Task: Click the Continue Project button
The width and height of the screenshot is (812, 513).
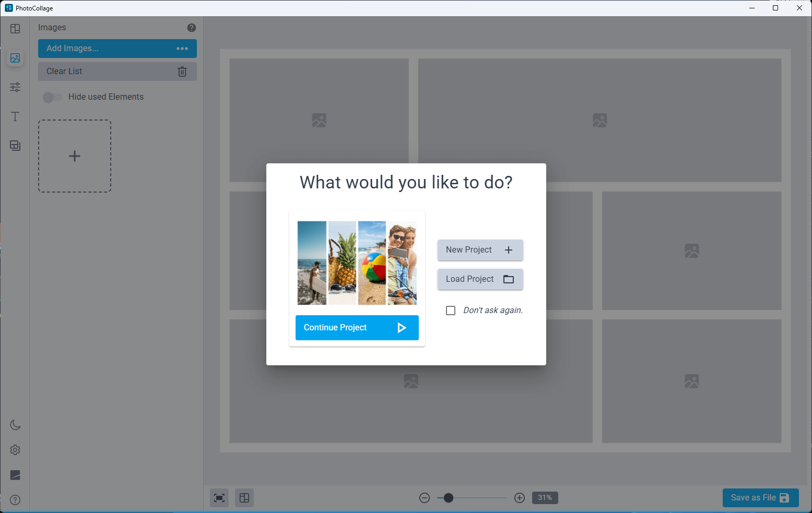Action: 357,328
